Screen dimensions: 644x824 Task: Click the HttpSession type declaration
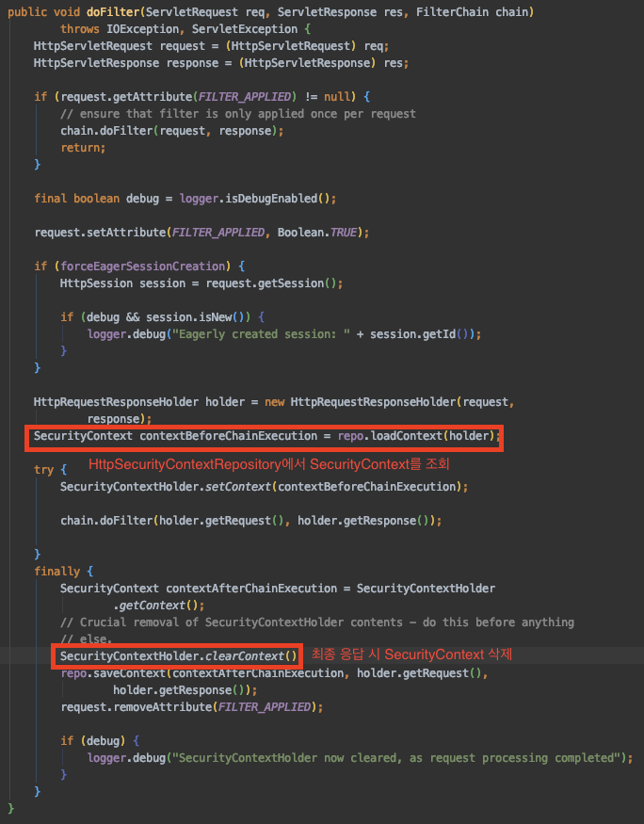(x=96, y=283)
